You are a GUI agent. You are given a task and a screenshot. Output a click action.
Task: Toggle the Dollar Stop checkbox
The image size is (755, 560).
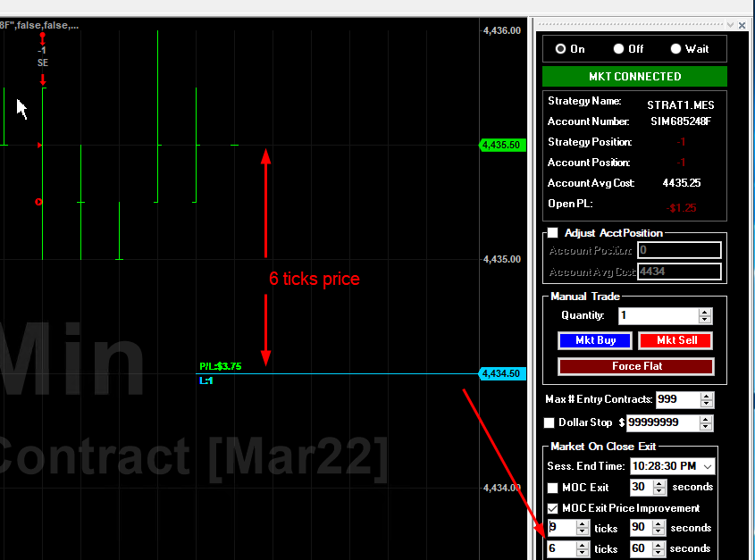(x=549, y=422)
